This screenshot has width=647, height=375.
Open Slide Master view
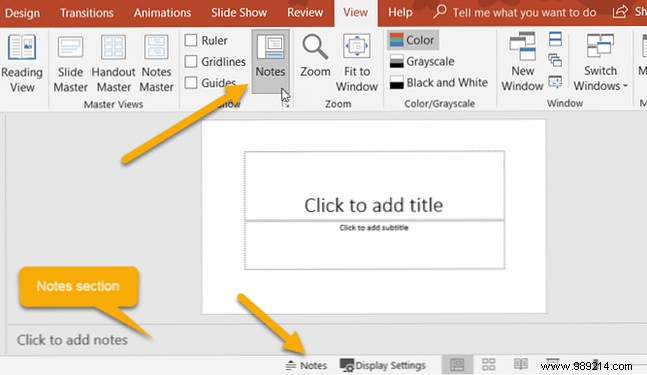71,64
